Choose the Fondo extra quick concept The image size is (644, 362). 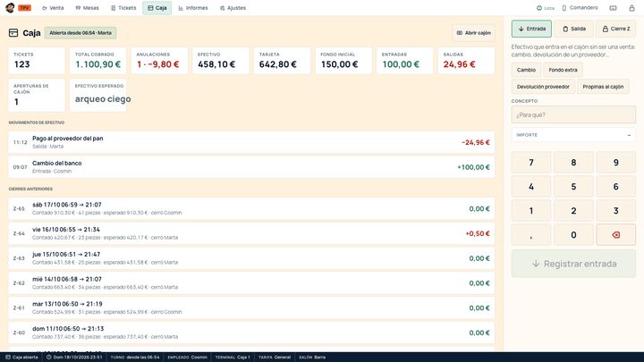563,70
